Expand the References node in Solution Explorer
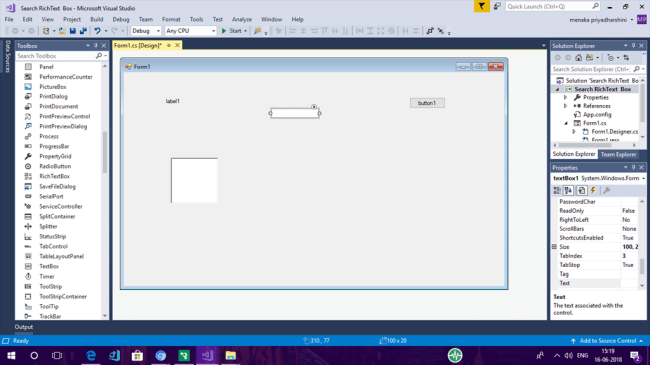The width and height of the screenshot is (650, 365). pyautogui.click(x=565, y=106)
